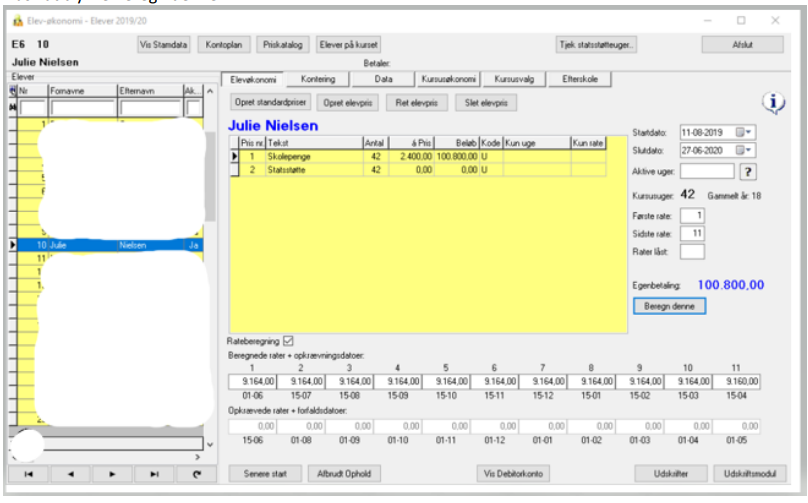The image size is (808, 503).
Task: Click the Afbrudt Ophold button
Action: click(x=344, y=474)
